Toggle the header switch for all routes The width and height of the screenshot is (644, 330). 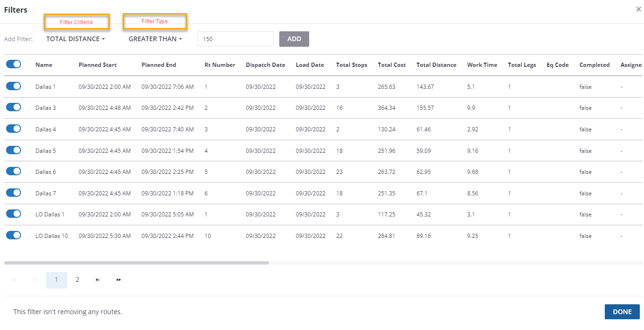14,65
